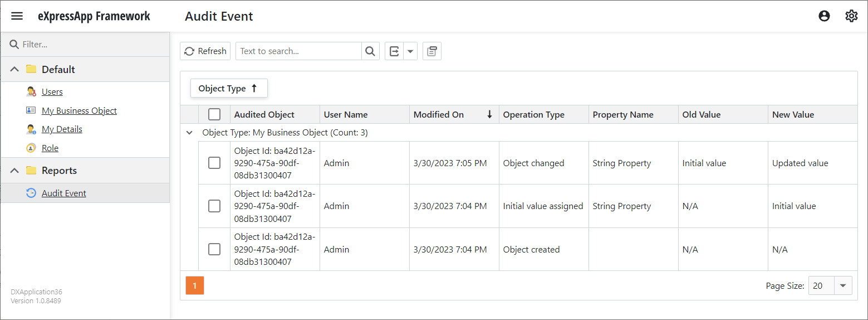Check the Object created row checkbox
This screenshot has height=320, width=868.
[x=214, y=249]
